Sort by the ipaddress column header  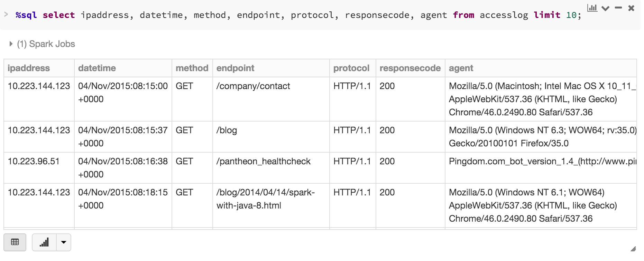pyautogui.click(x=29, y=68)
